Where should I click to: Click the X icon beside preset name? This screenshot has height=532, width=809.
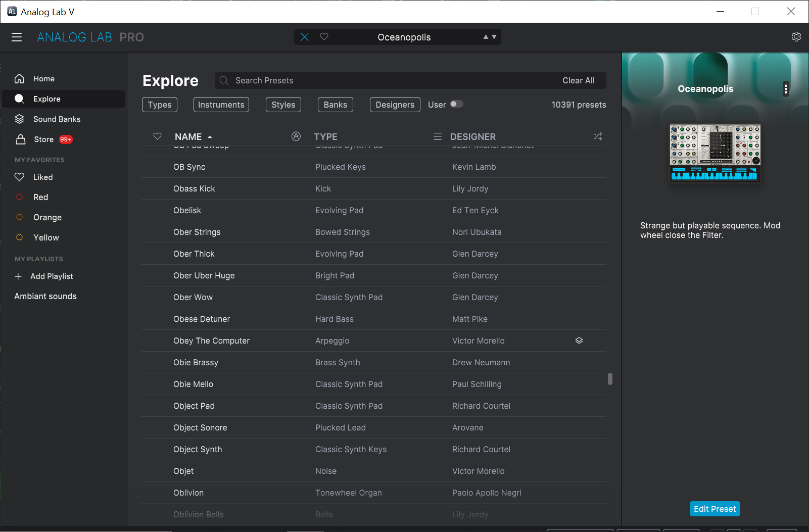305,37
